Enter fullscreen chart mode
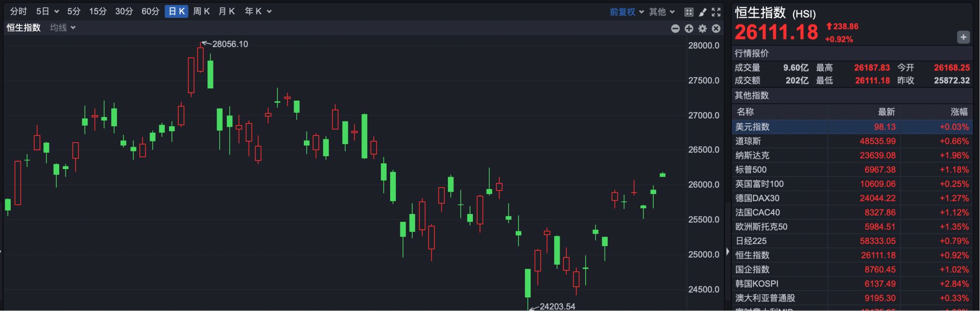Screen dimensions: 980x311 pyautogui.click(x=716, y=12)
